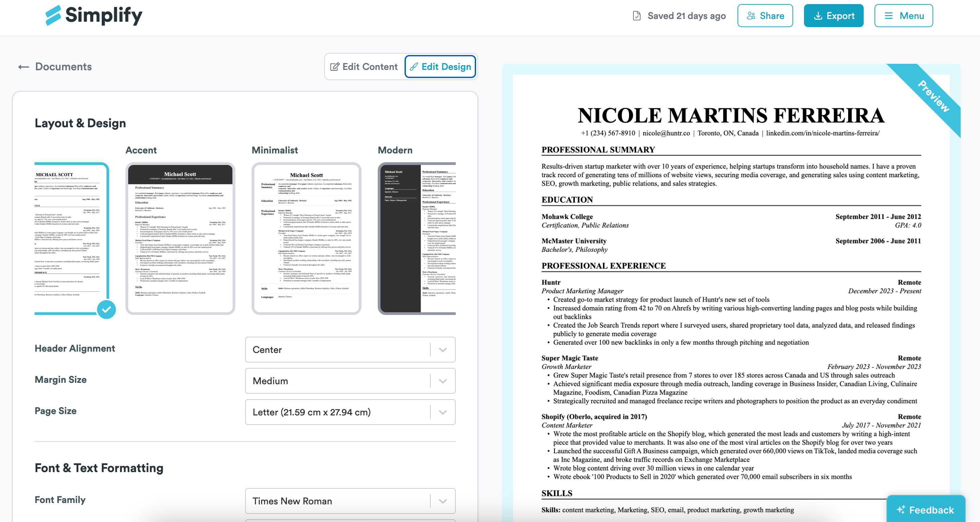Click the Preview ribbon on resume

(933, 96)
